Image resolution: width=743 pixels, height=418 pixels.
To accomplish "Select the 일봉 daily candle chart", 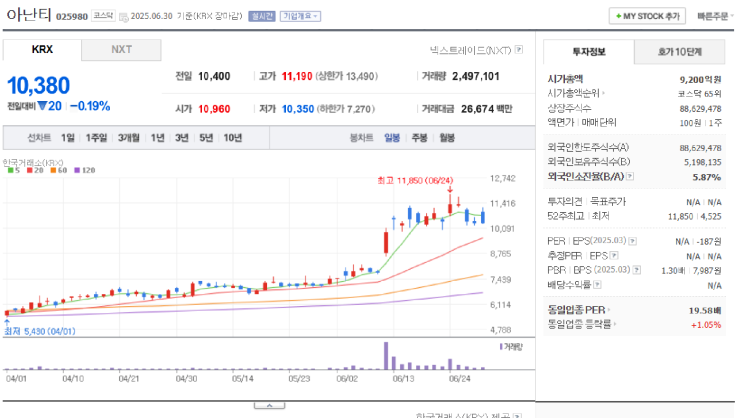I will tap(392, 138).
